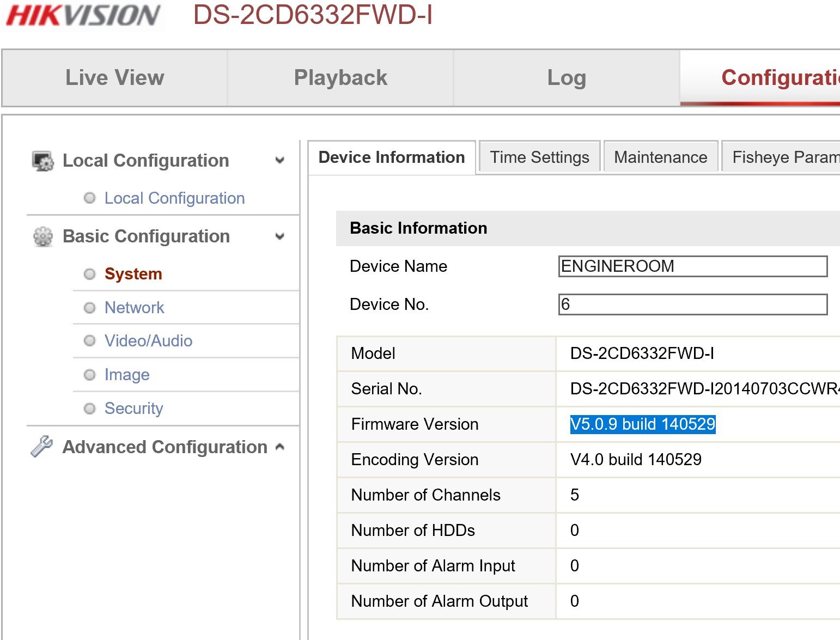
Task: Expand the Advanced Configuration section arrow
Action: tap(280, 447)
